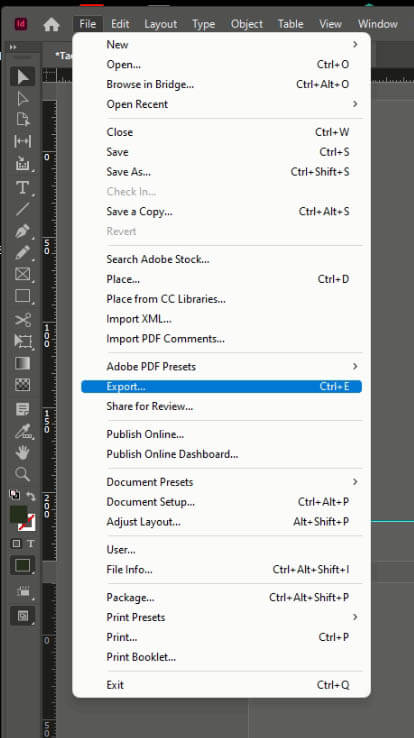
Task: Select the Gradient Swatch tool
Action: click(x=23, y=363)
